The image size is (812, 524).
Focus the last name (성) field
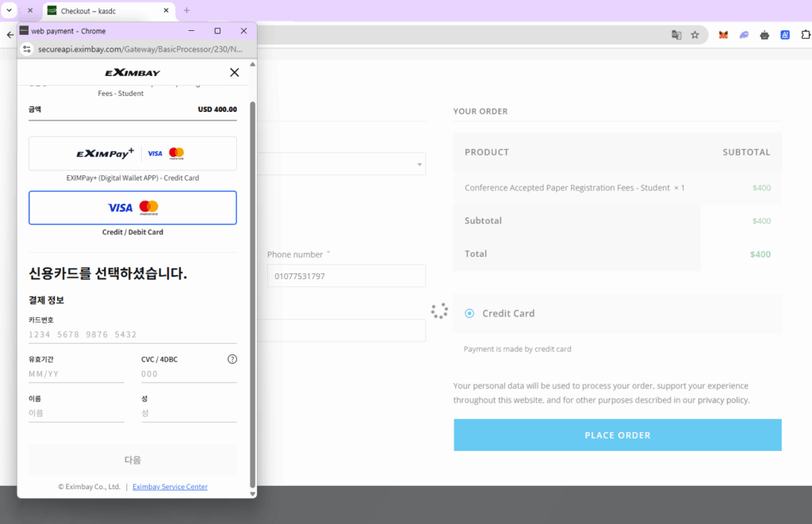click(x=189, y=413)
